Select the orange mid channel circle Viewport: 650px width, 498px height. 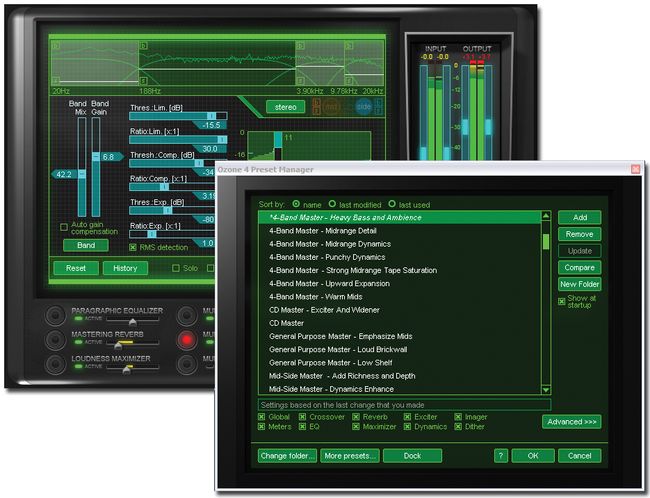[x=331, y=107]
